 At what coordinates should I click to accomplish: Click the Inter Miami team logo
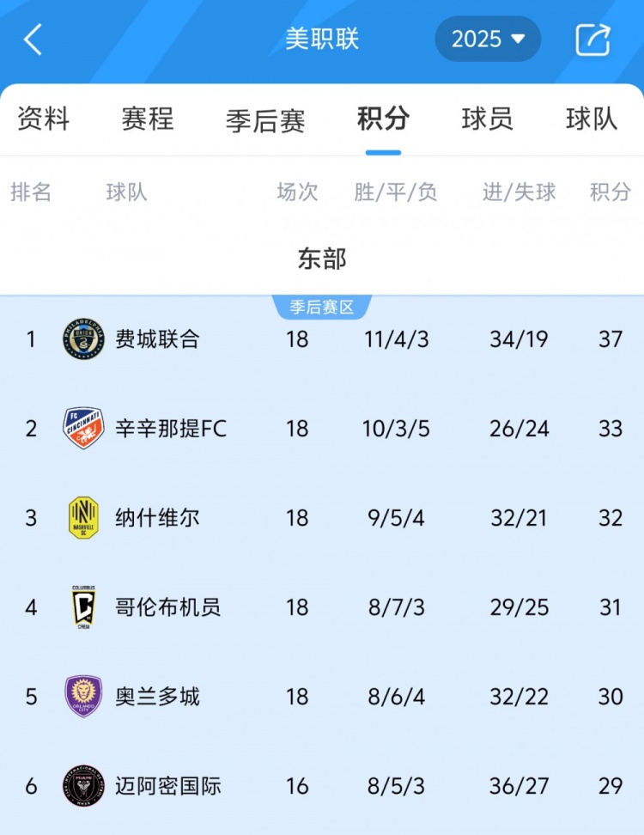click(83, 786)
